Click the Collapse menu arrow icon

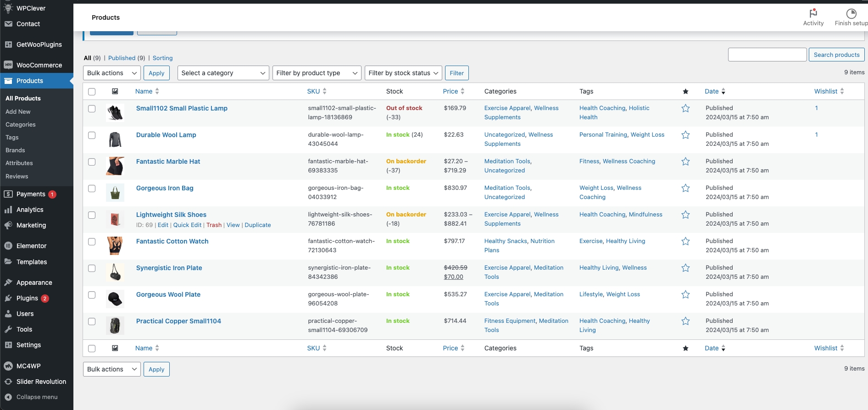pyautogui.click(x=8, y=397)
